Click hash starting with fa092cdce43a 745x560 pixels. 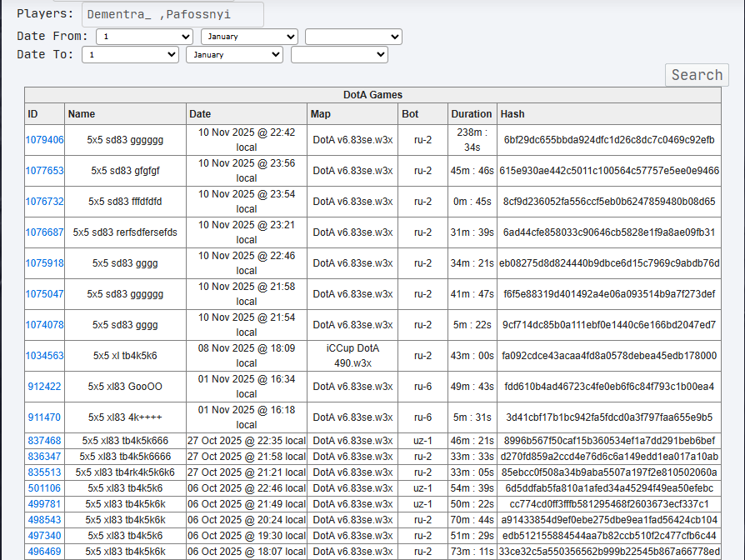(x=609, y=356)
